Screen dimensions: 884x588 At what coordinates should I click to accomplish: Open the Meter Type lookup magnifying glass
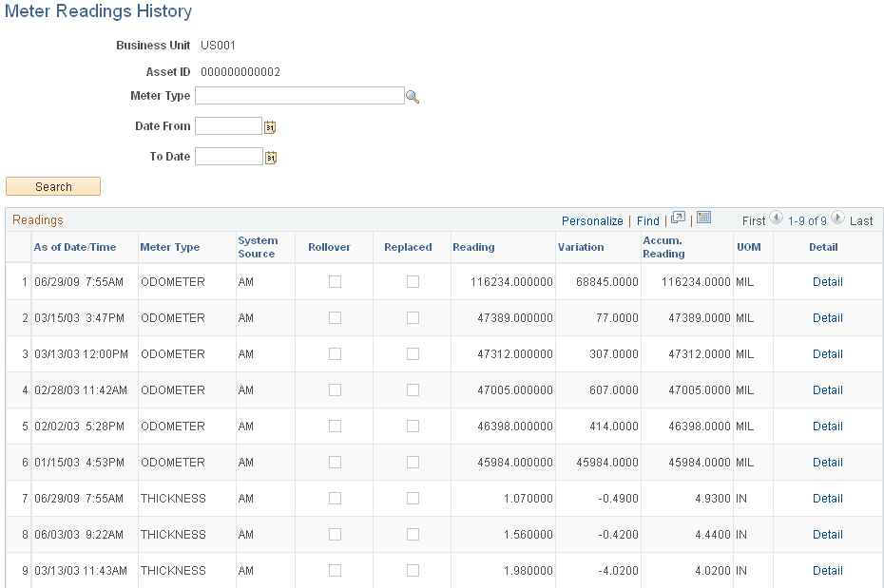413,95
